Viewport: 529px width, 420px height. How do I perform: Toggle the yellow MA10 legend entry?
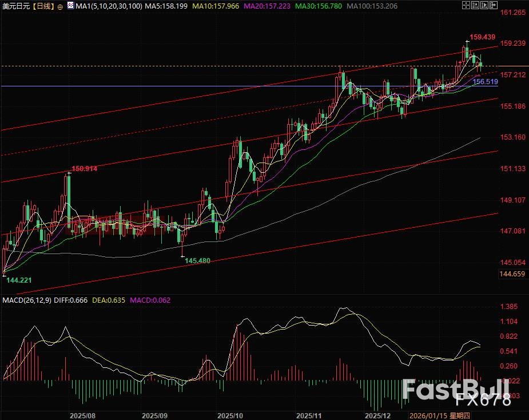click(215, 6)
